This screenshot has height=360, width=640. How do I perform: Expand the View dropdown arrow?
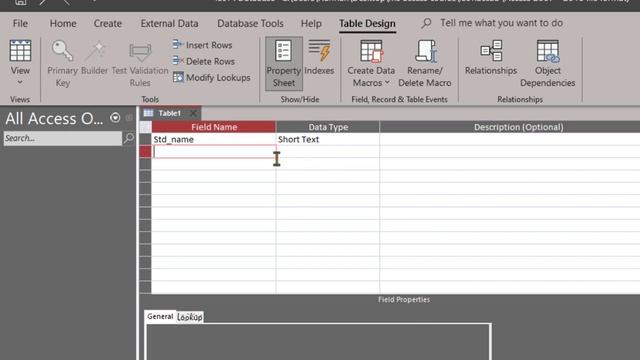coord(20,82)
